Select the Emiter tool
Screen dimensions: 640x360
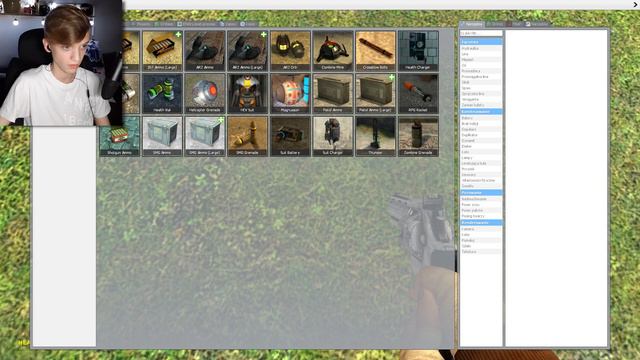click(481, 147)
